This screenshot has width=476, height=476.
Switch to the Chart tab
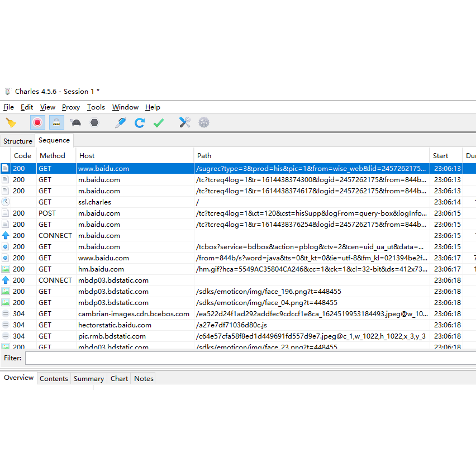[119, 379]
